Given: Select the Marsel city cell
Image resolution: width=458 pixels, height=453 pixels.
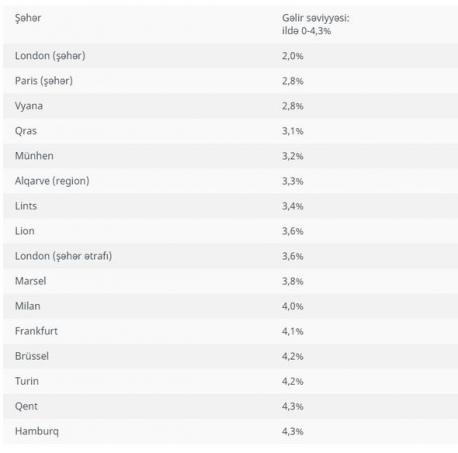Looking at the screenshot, I should [x=30, y=281].
